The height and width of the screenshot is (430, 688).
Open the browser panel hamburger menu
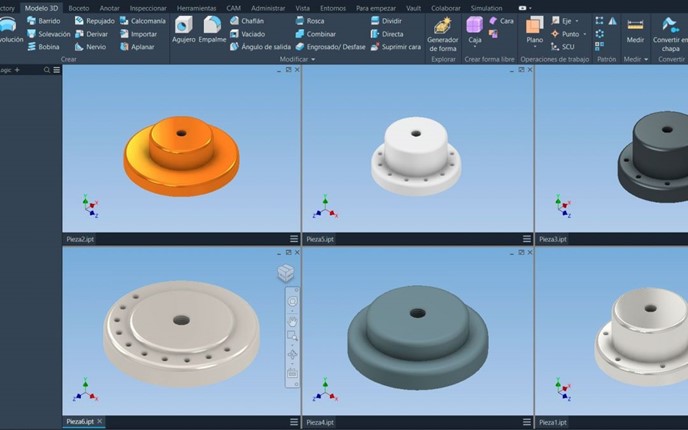57,70
